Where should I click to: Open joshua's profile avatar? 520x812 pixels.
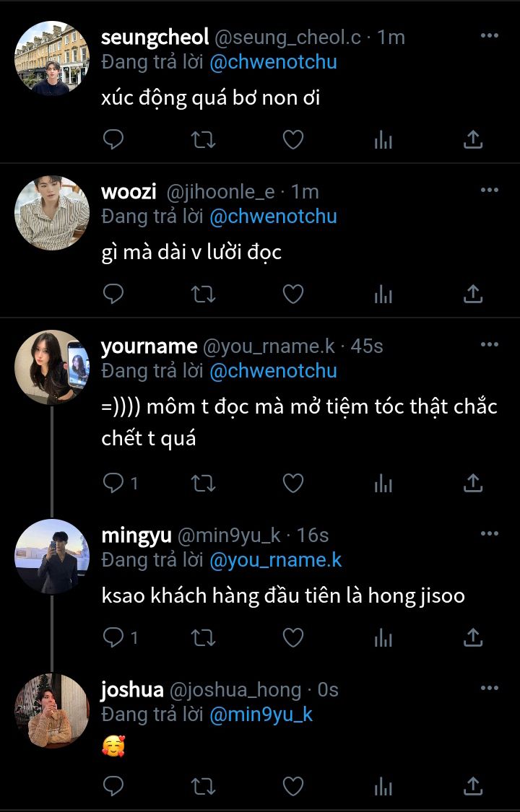[x=52, y=711]
